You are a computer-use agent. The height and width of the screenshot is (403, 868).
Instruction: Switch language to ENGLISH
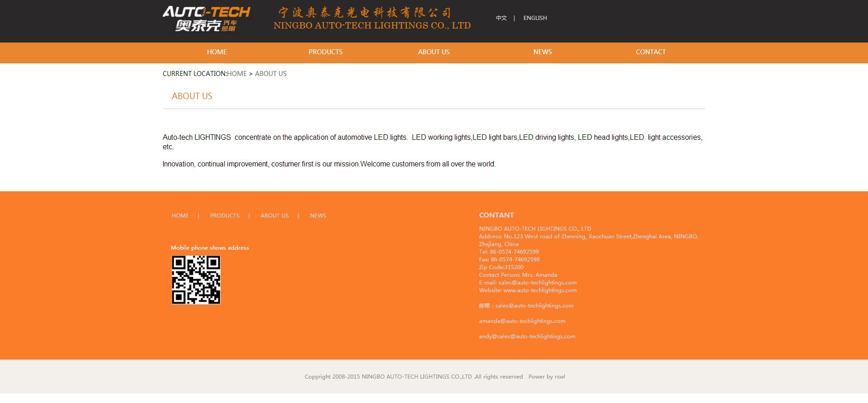(535, 18)
